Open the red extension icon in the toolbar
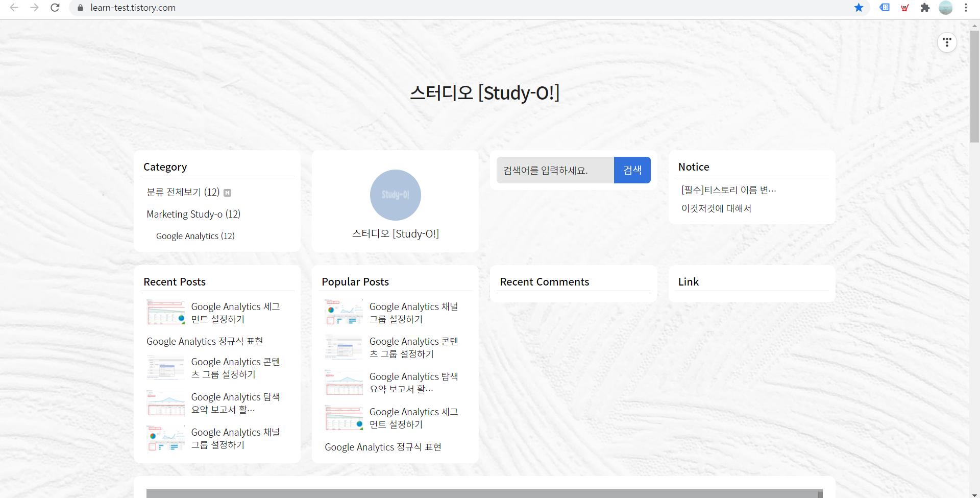The height and width of the screenshot is (498, 980). point(905,8)
